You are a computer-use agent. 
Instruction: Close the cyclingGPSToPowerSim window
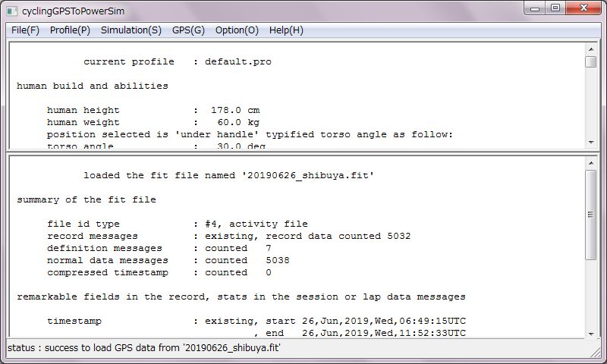tap(583, 8)
